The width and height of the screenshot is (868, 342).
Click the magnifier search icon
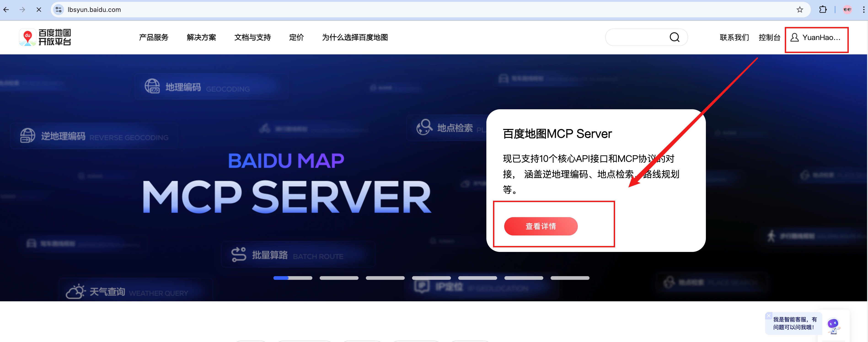coord(674,37)
